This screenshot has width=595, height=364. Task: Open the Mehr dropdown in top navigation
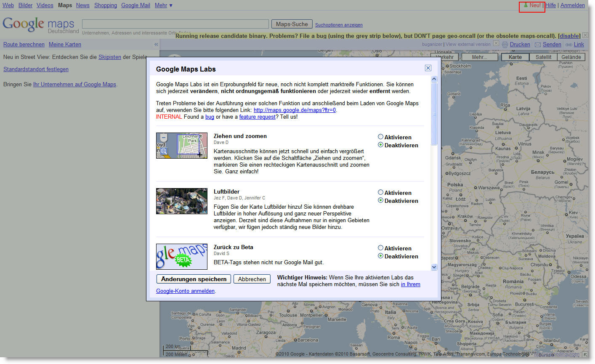click(163, 5)
